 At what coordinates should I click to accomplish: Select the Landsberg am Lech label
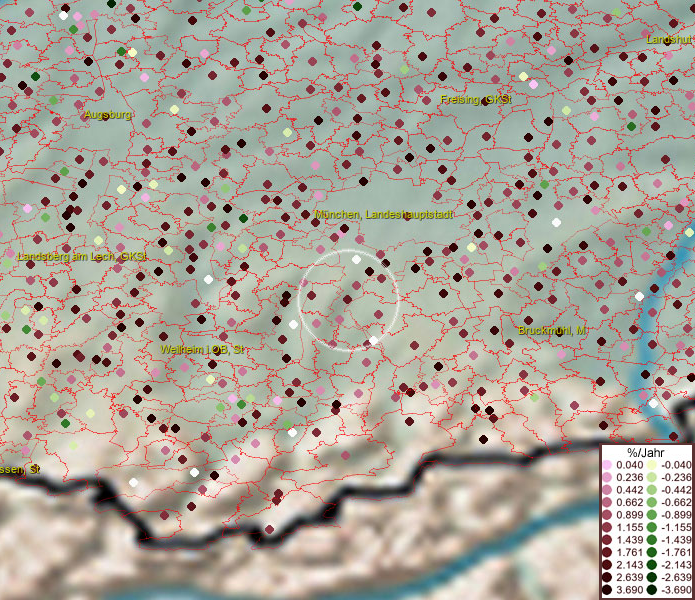click(x=82, y=257)
